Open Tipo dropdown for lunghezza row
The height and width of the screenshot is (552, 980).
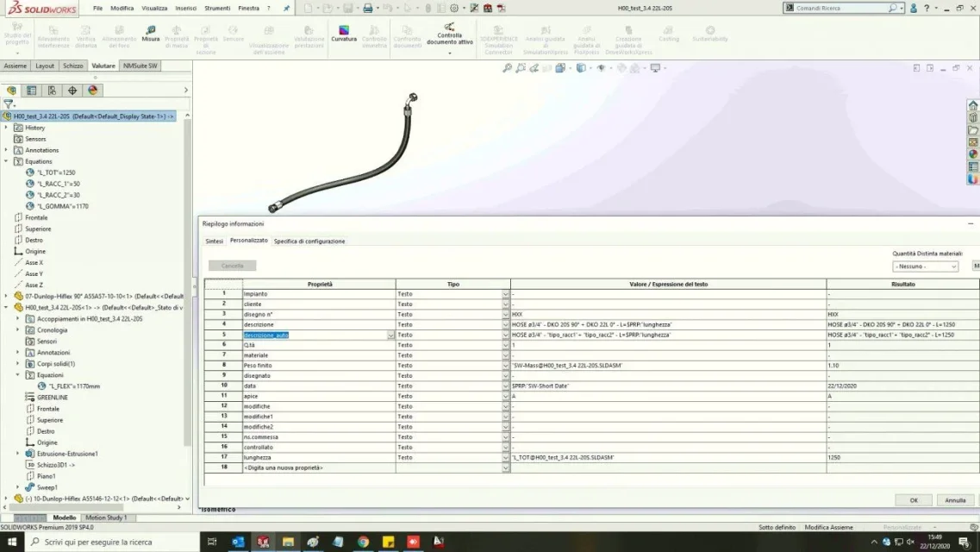[506, 458]
